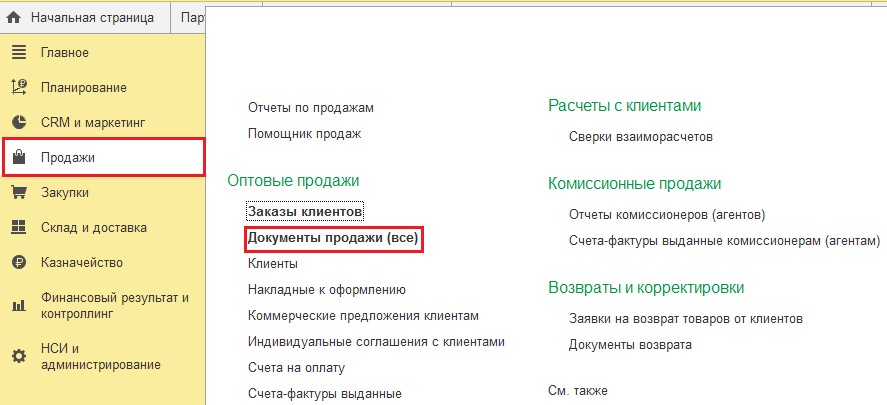Open НСИ и администрирование section
Screen dimensions: 887x405
(x=102, y=356)
